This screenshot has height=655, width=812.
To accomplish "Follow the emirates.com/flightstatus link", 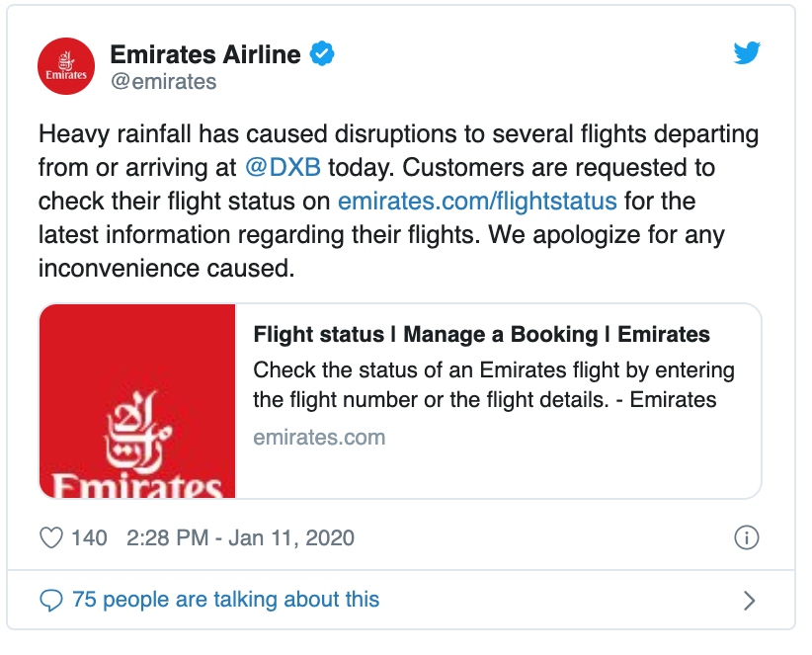I will 477,201.
